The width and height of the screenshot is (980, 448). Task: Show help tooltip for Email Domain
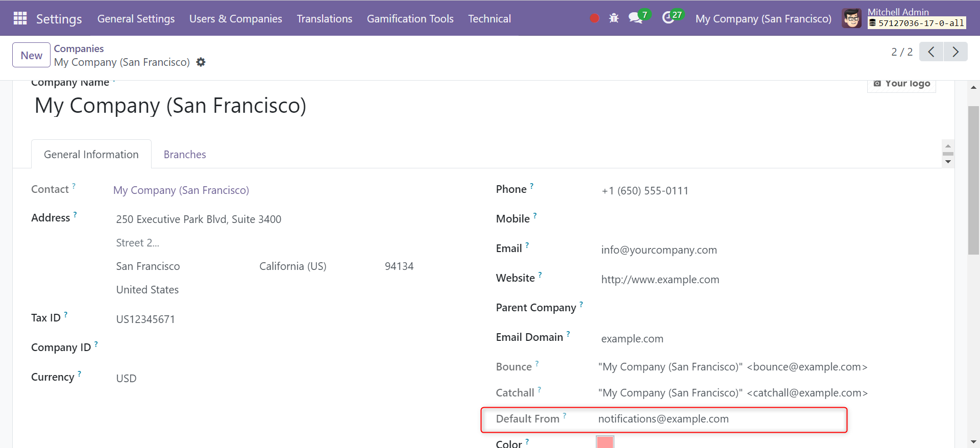click(x=568, y=334)
